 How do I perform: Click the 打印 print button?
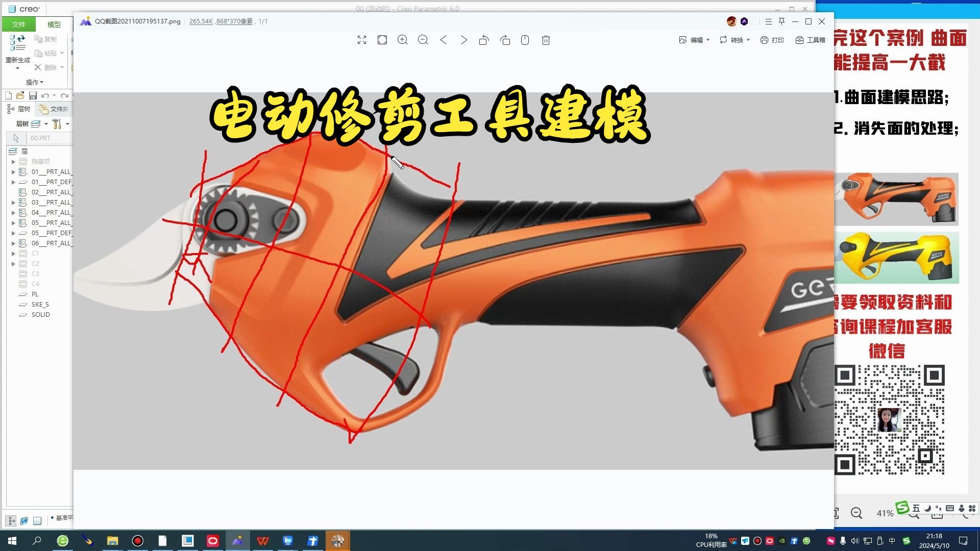772,40
